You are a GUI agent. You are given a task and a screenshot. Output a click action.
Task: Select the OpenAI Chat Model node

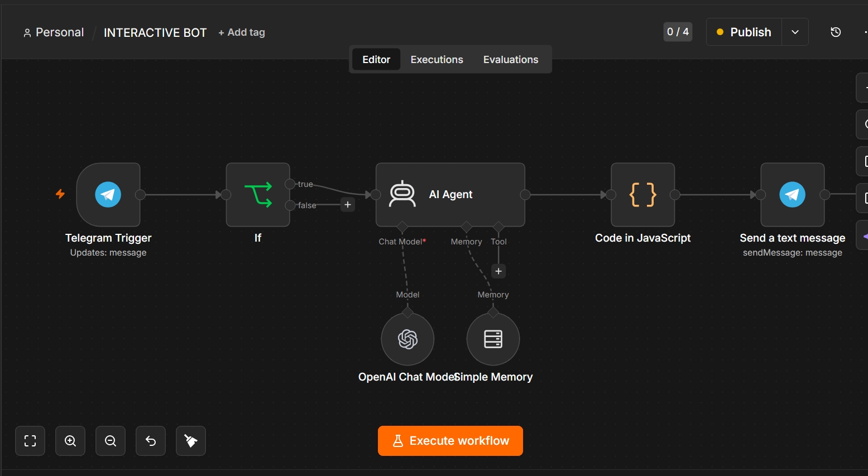click(x=407, y=339)
